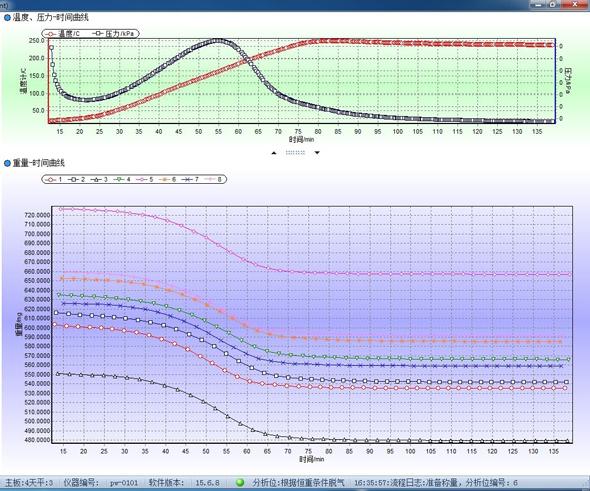Collapse top chart with up arrow
This screenshot has width=590, height=491.
point(274,153)
